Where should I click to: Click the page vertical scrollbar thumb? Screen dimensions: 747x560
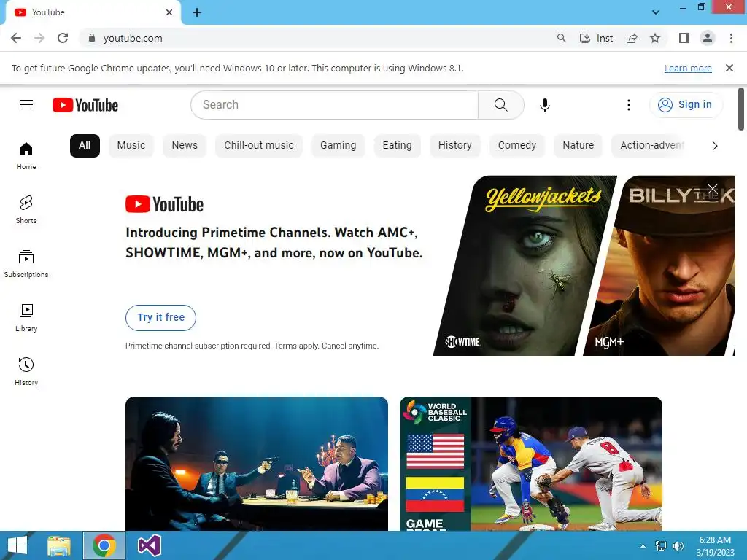click(x=741, y=109)
